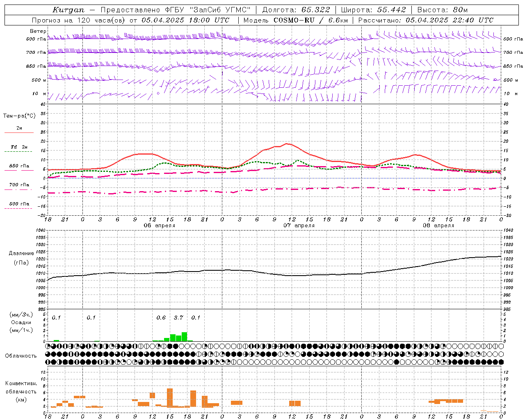
Task: Click the "Конвективн." convective cloud label
Action: [21, 383]
